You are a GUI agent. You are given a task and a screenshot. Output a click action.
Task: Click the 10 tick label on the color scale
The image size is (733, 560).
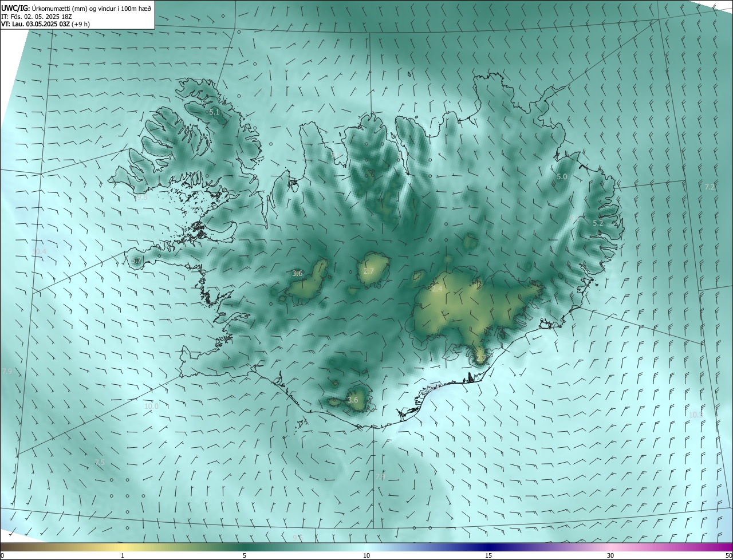click(x=366, y=555)
